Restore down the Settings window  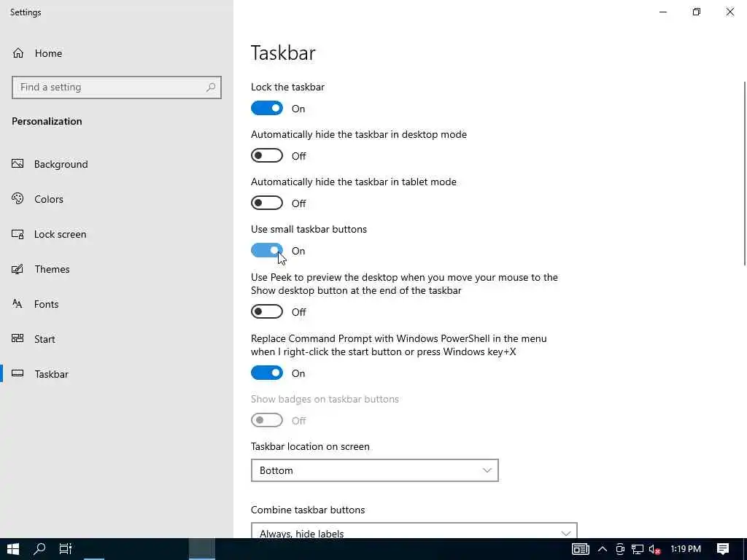[696, 12]
